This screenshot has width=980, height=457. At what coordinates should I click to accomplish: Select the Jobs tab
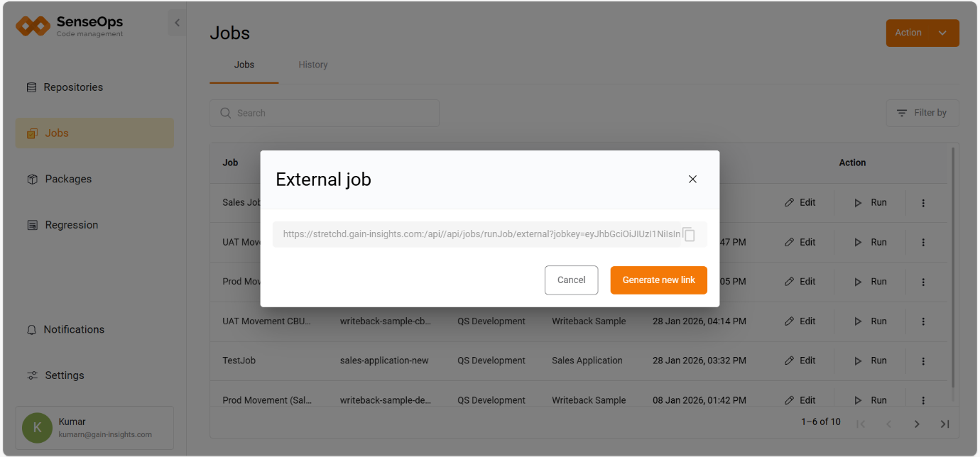pyautogui.click(x=244, y=65)
